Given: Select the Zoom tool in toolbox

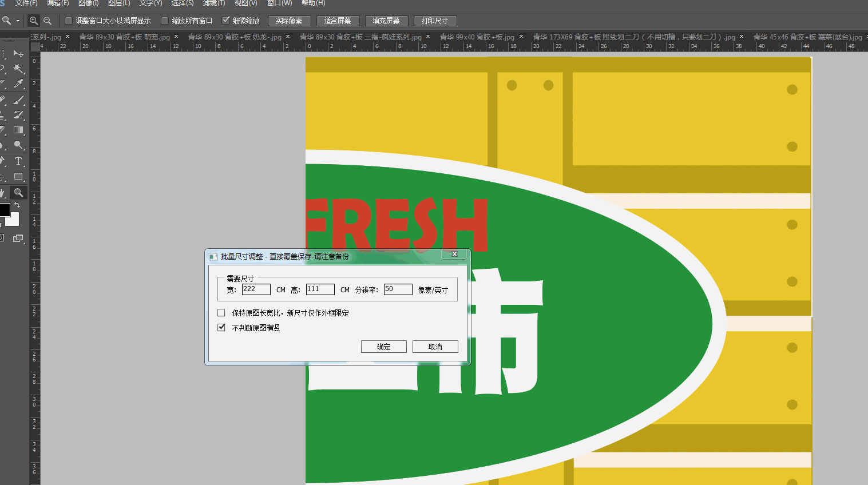Looking at the screenshot, I should click(18, 193).
